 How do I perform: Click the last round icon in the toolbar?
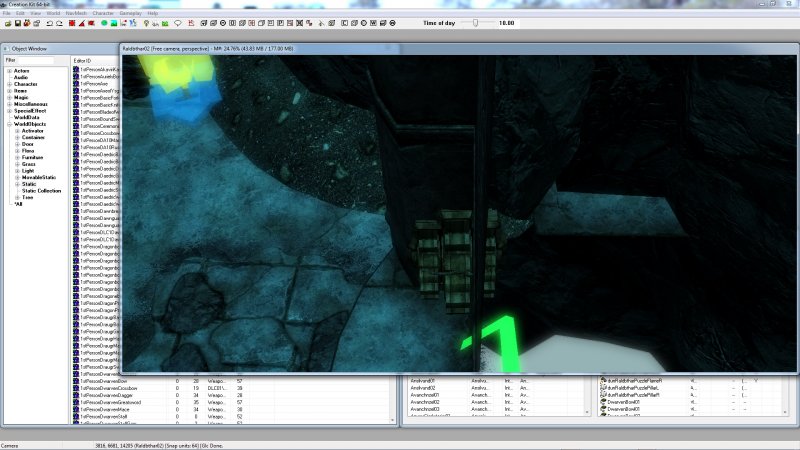click(x=392, y=23)
